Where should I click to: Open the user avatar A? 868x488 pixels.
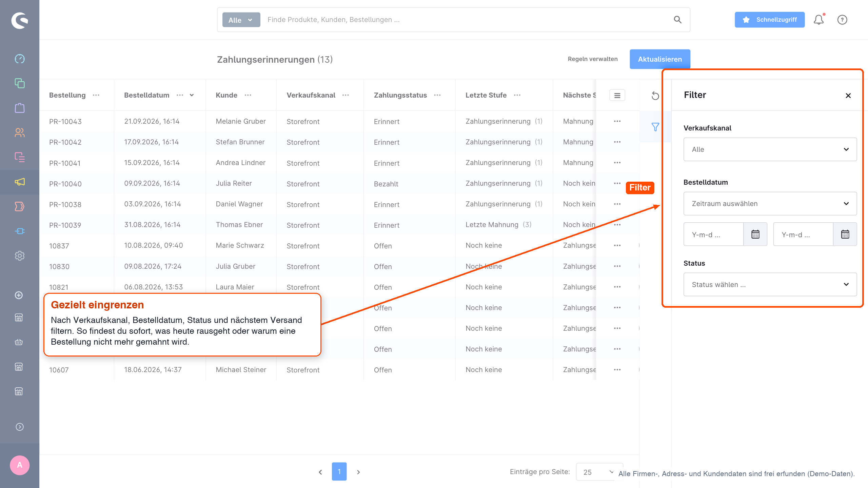point(20,465)
